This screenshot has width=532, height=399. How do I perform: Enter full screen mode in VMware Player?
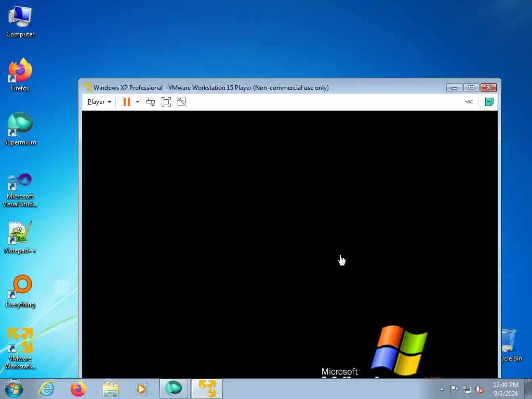[166, 102]
